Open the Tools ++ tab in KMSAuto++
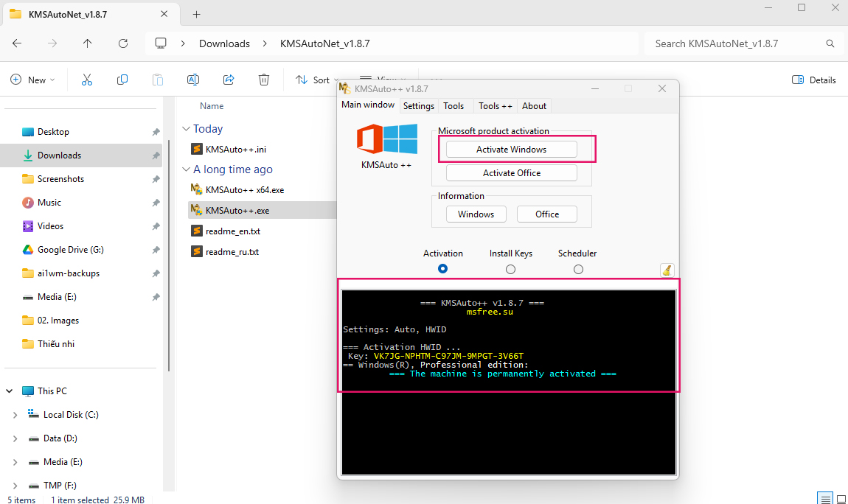 [495, 105]
